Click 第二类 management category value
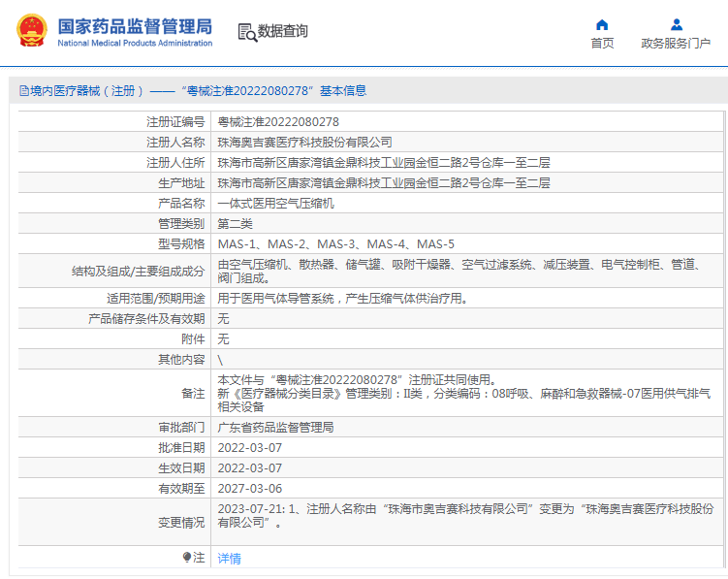 235,224
